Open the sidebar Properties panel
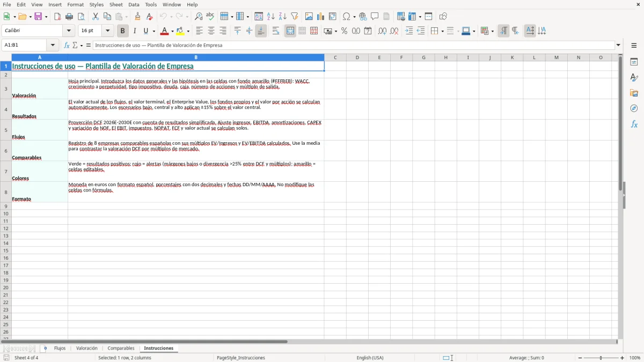The image size is (644, 362). 634,62
